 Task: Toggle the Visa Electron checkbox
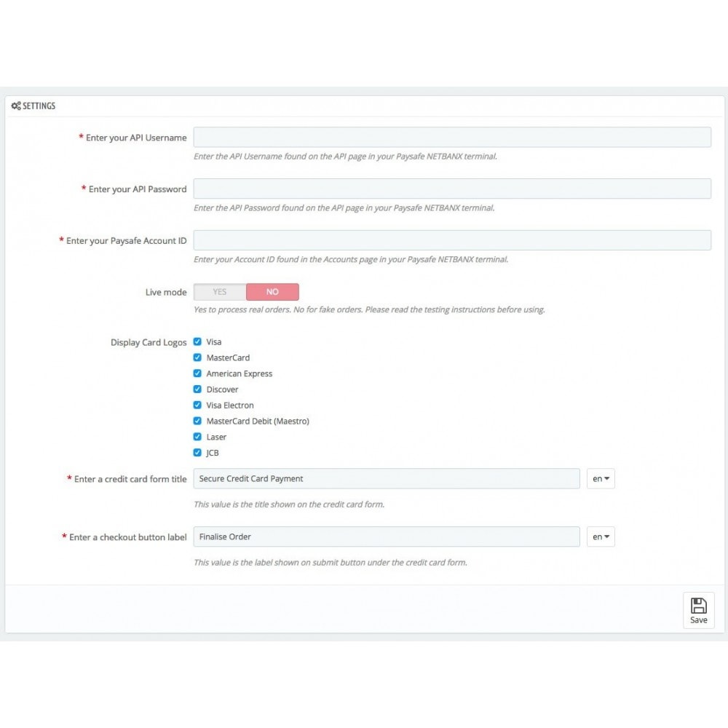tap(197, 405)
